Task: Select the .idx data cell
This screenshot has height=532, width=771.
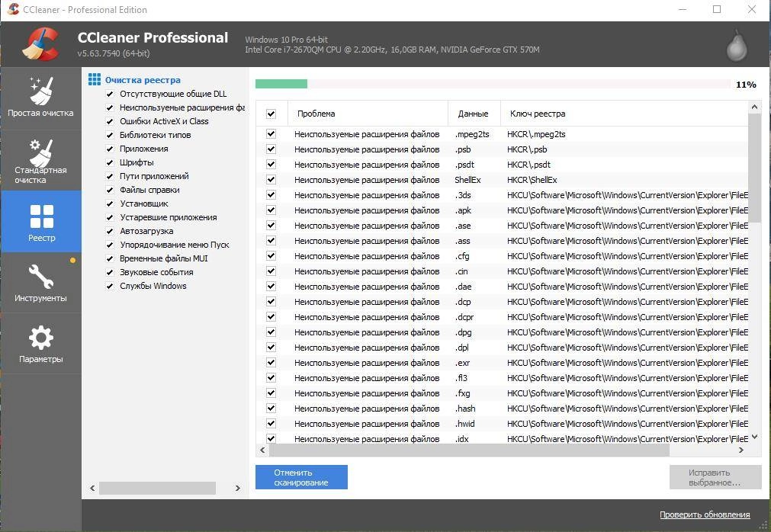Action: (461, 439)
